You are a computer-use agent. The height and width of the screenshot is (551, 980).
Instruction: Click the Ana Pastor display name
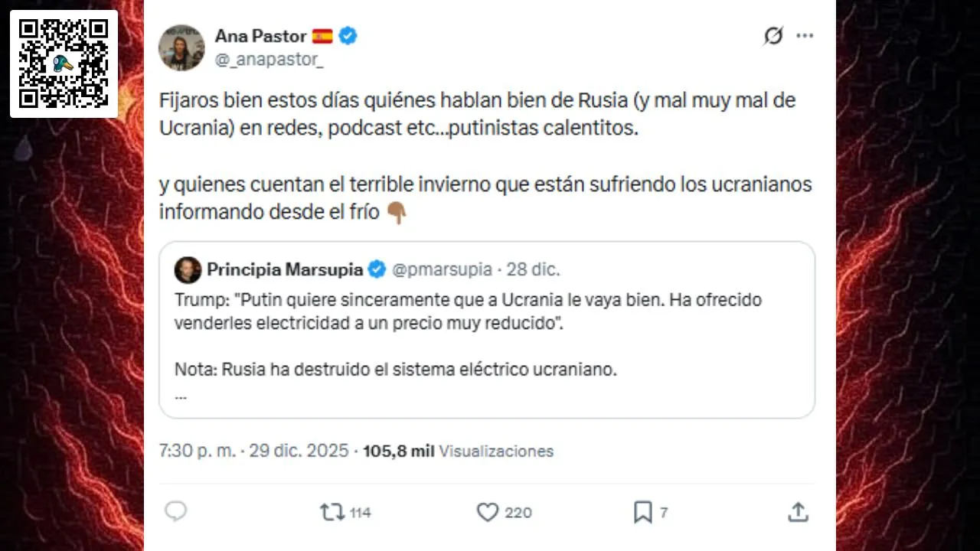260,36
